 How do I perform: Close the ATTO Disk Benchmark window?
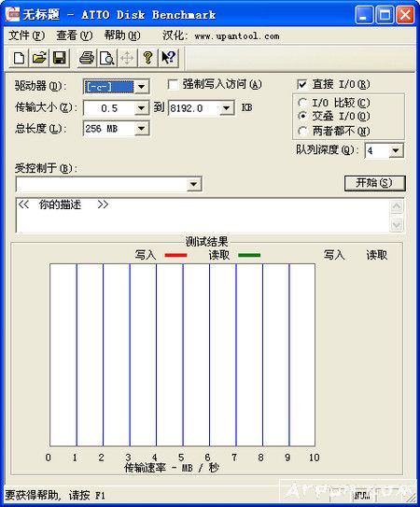click(405, 15)
